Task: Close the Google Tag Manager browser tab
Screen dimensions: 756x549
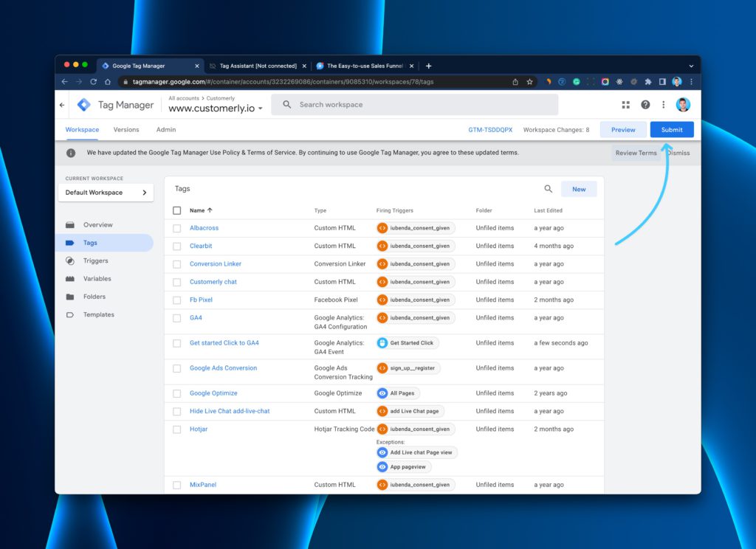Action: pos(196,66)
